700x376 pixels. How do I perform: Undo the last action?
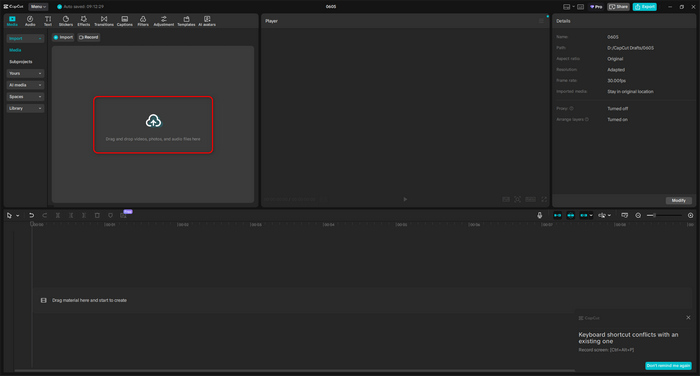[31, 215]
